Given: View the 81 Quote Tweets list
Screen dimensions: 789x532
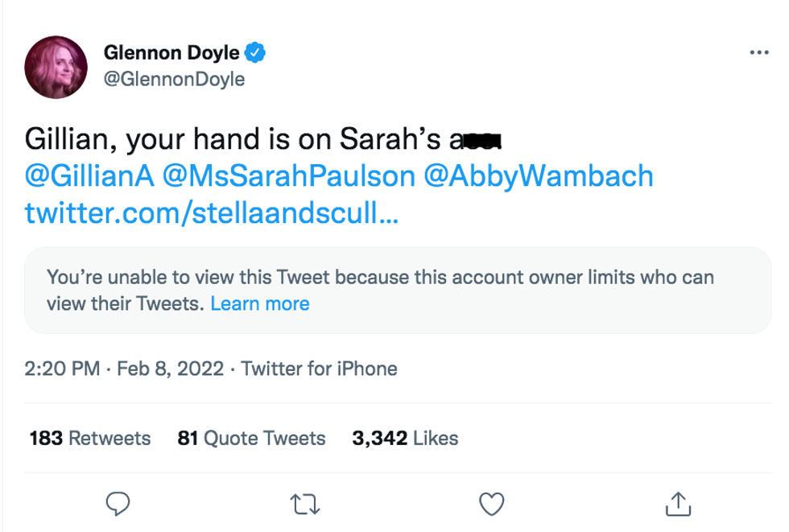Looking at the screenshot, I should point(251,439).
